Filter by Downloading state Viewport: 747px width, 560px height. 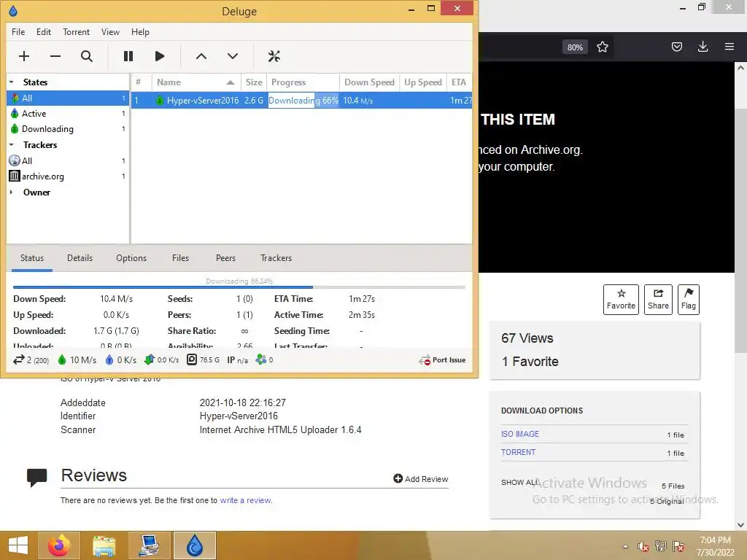(68, 128)
